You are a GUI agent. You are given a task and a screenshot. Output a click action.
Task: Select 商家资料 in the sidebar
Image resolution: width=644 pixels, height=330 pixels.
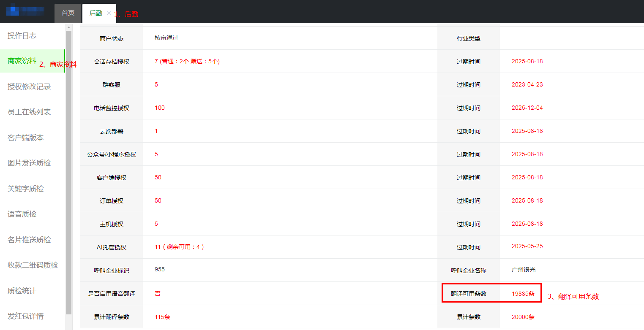22,61
